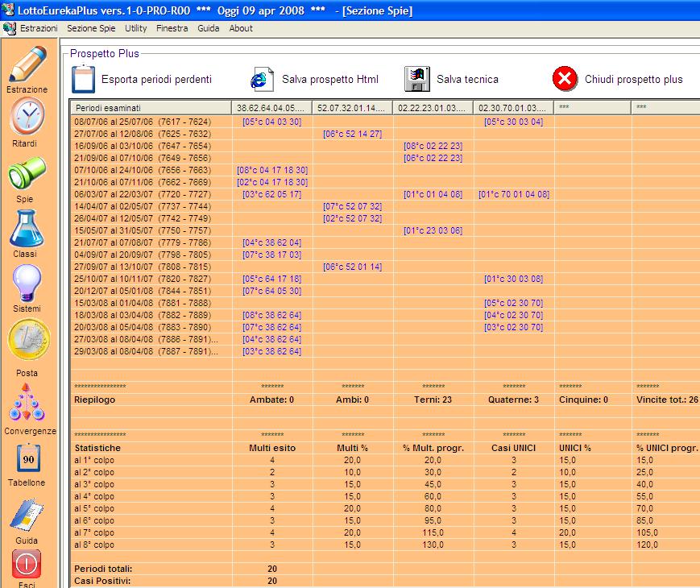The image size is (700, 588).
Task: Open the Estrazione pencil icon
Action: point(27,64)
